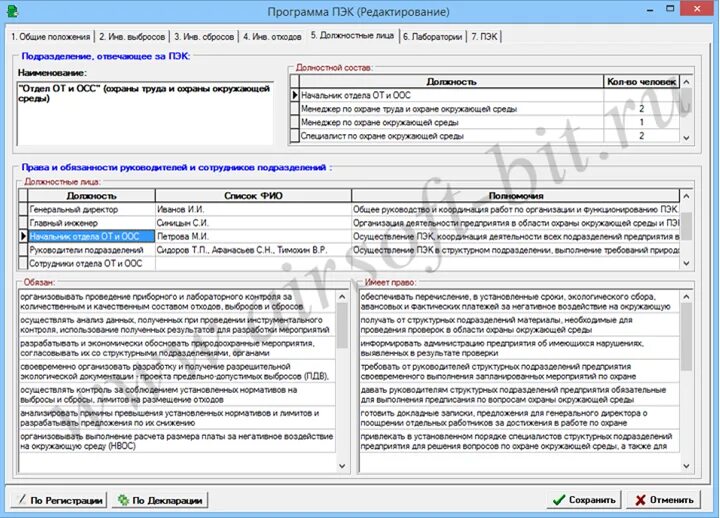Select cell Сотрудники отдела ОТ и ООС
The height and width of the screenshot is (518, 720).
(x=91, y=263)
